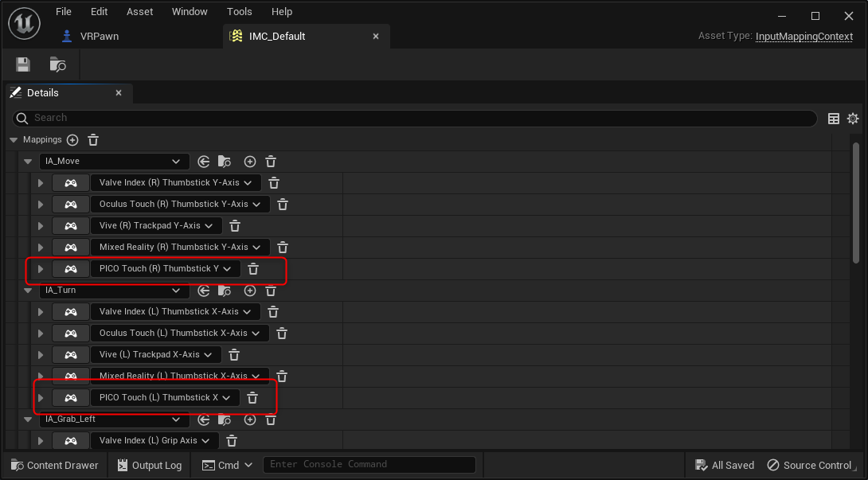Delete Mixed Reality (R) Thumbstick Y-Axis binding

click(283, 248)
